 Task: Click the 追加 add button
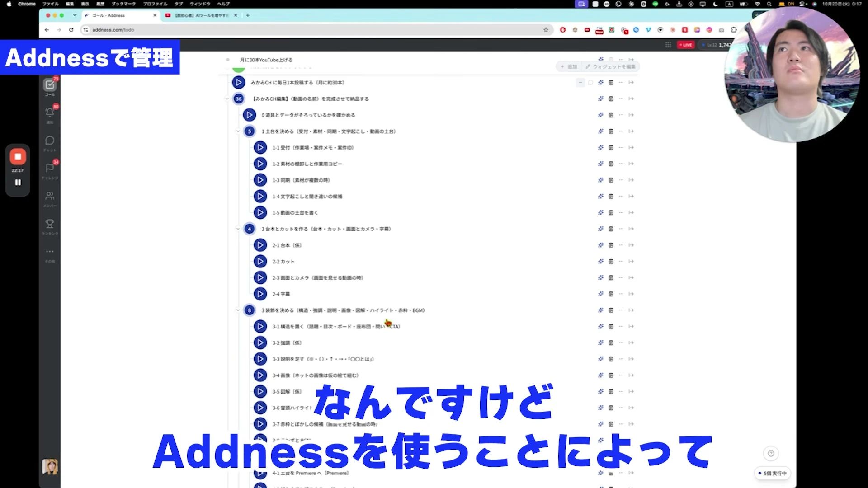tap(569, 67)
